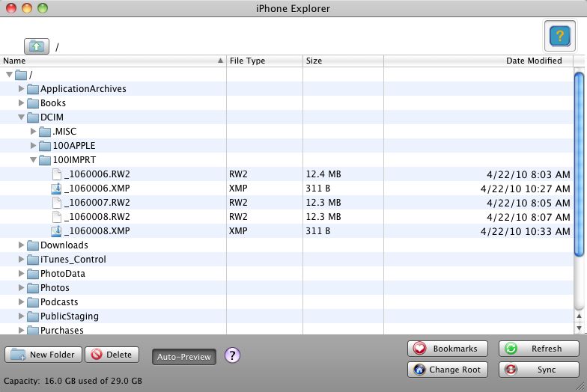Sort by the File Type column header

click(x=265, y=61)
